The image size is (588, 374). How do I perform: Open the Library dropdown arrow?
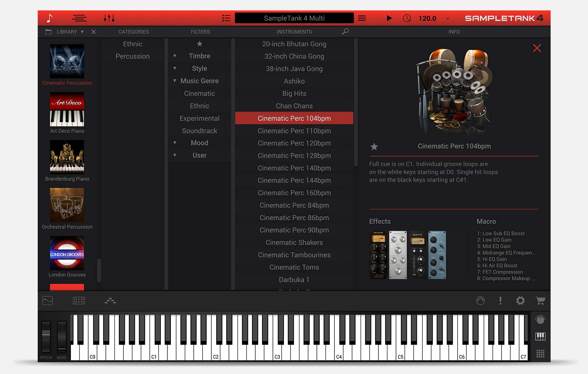pos(82,32)
